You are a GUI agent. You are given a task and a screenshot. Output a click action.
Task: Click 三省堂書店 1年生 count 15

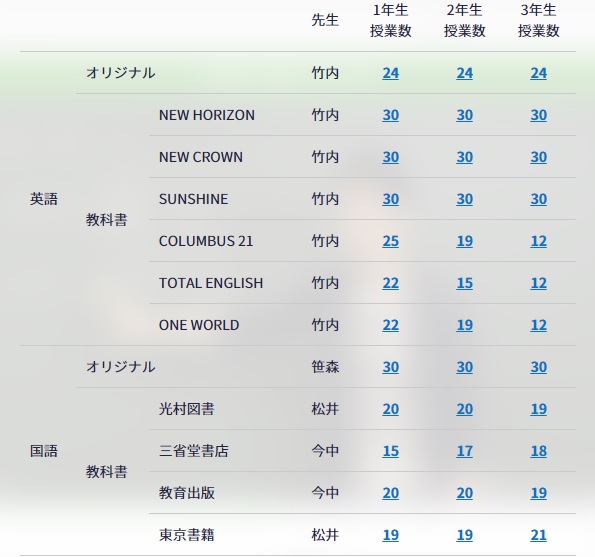tap(390, 451)
